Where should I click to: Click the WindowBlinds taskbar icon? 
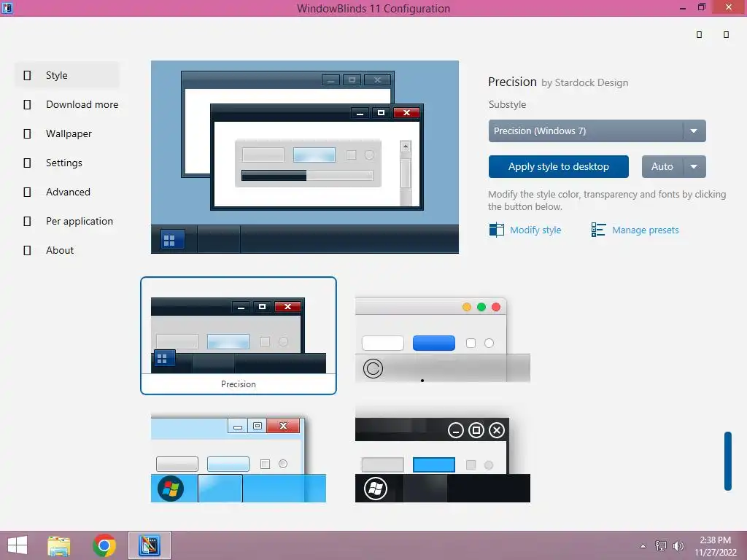(149, 545)
